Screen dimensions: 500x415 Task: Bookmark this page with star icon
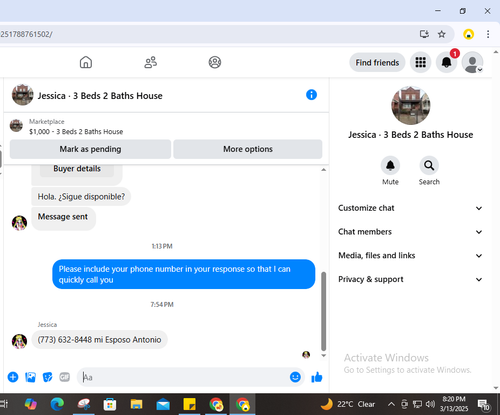pyautogui.click(x=442, y=34)
